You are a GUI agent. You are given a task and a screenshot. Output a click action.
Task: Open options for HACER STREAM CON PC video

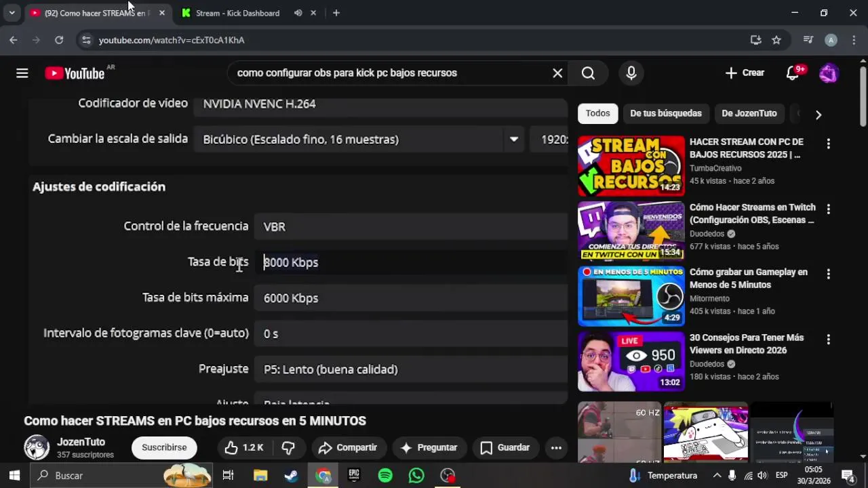point(828,144)
